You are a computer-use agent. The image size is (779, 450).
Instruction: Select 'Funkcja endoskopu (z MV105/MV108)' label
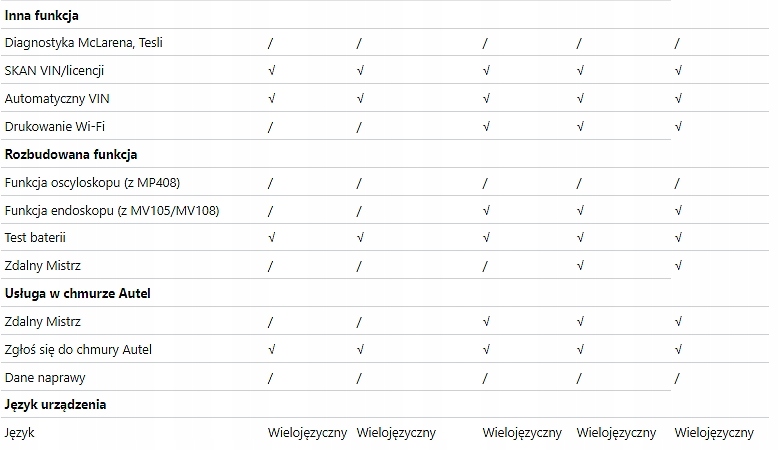112,210
